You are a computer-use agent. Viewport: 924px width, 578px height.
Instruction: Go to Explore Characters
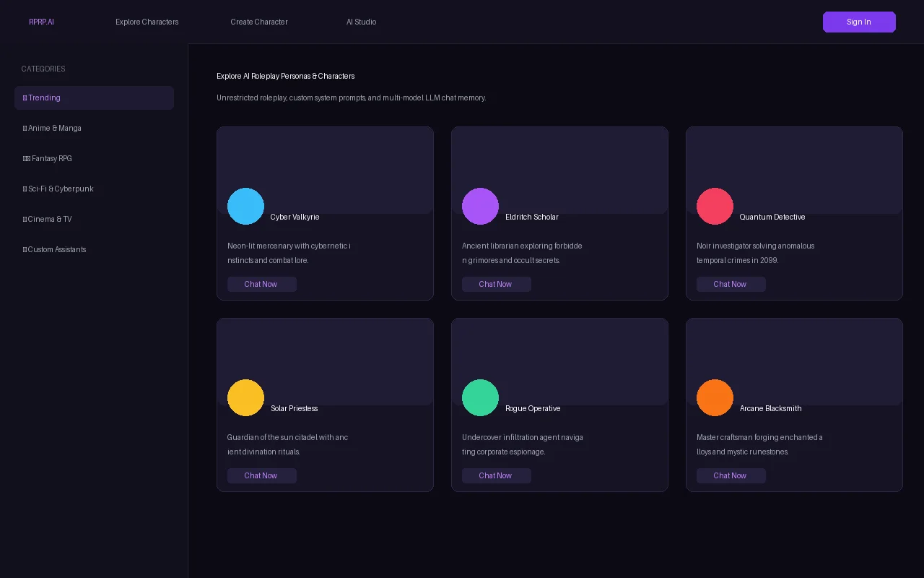click(x=147, y=22)
